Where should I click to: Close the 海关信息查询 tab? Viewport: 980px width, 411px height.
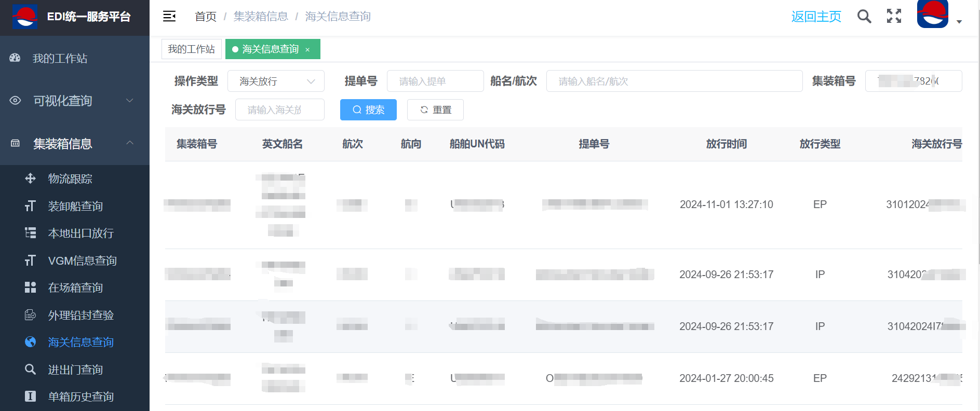(x=307, y=50)
